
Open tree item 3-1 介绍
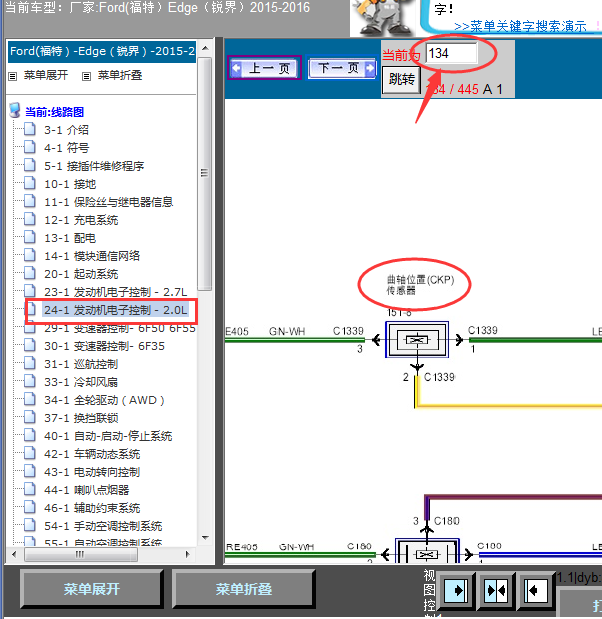66,130
